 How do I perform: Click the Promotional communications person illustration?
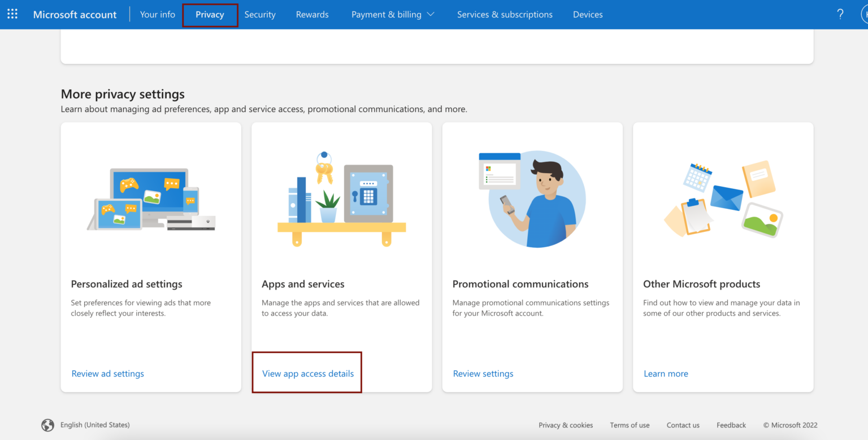point(532,198)
